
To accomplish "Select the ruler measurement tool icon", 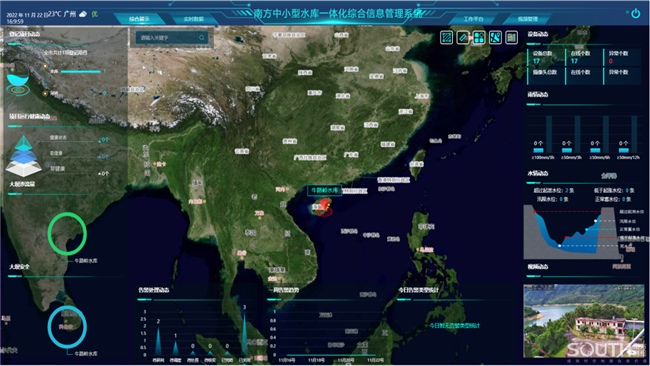I will tap(463, 38).
